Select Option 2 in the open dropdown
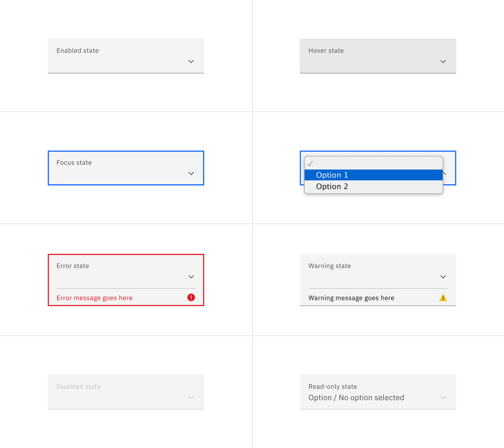Screen dimensions: 504x448 (332, 186)
